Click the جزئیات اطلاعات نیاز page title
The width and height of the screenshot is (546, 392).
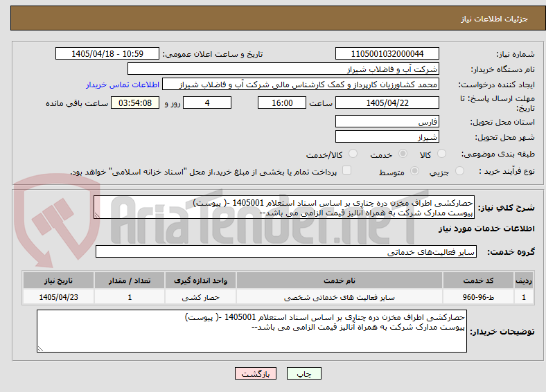(495, 19)
